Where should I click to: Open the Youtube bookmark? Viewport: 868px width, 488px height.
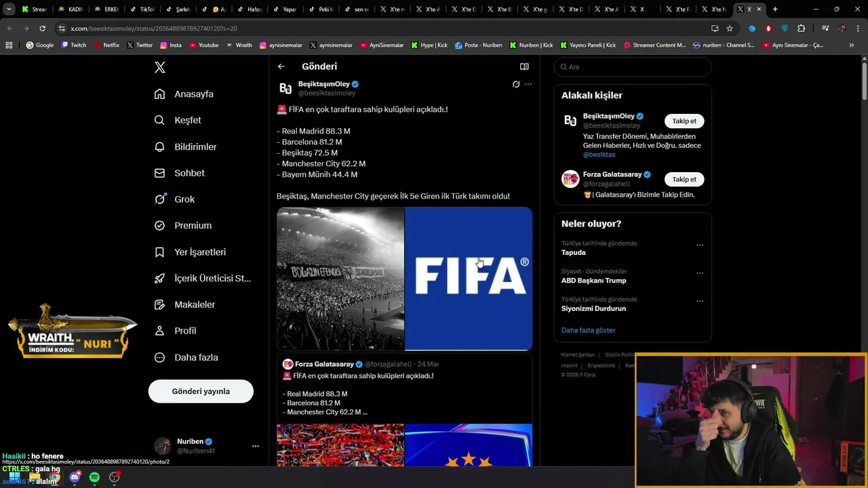204,45
